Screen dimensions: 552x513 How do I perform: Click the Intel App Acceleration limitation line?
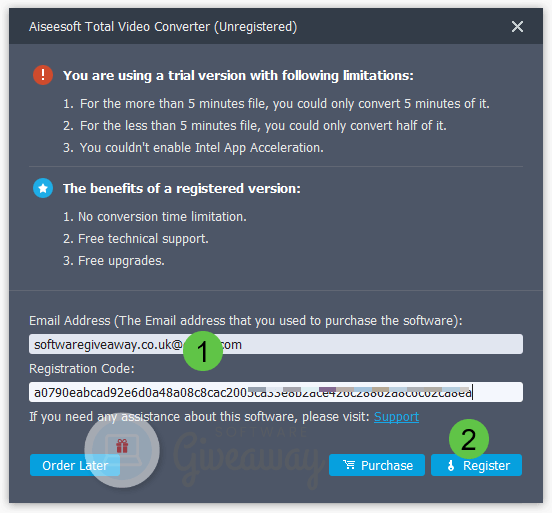193,148
